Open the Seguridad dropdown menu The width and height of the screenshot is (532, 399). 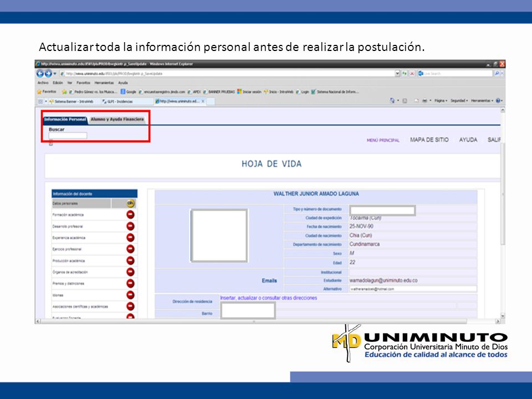[x=459, y=101]
